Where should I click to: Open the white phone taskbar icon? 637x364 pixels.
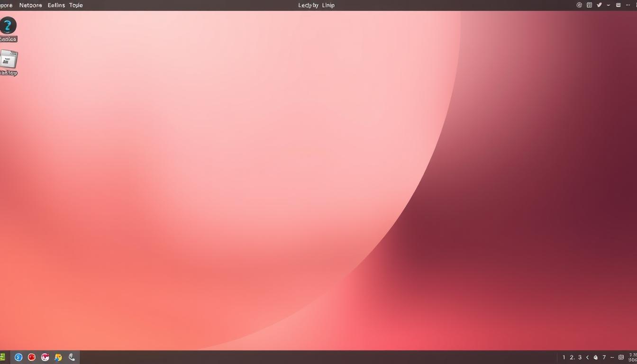(72, 357)
